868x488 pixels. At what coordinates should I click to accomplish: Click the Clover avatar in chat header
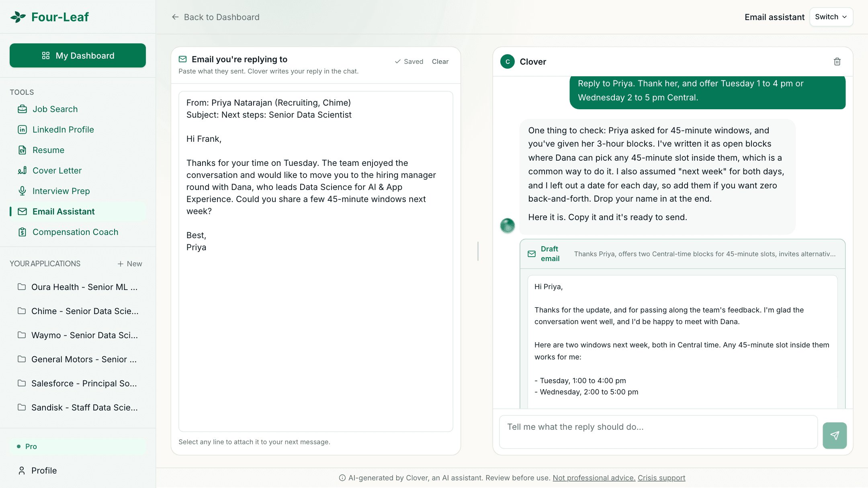[508, 61]
